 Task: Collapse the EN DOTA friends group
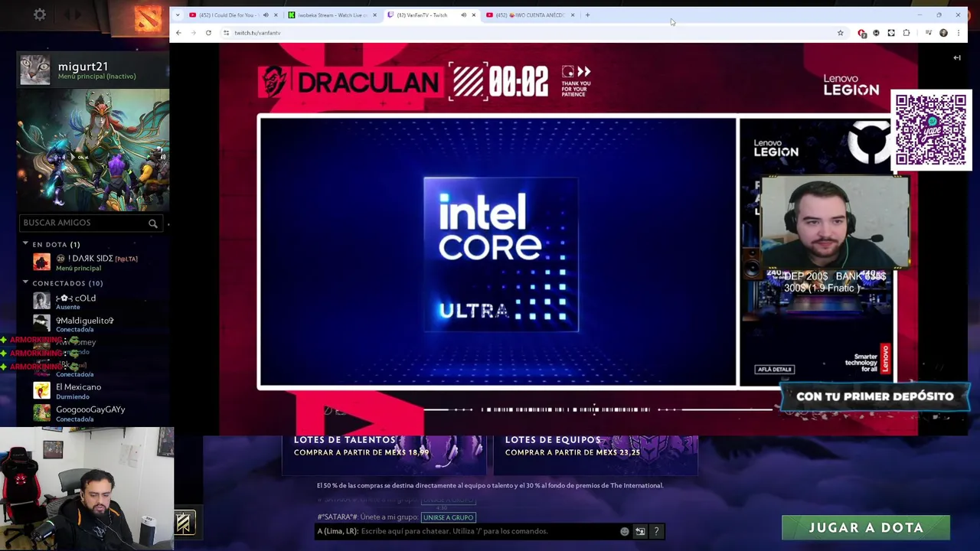25,244
